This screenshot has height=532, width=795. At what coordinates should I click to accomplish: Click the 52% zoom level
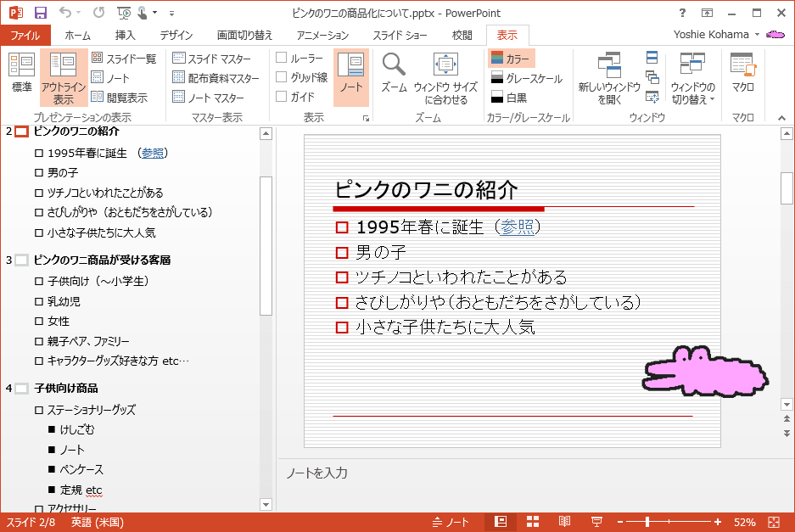click(x=744, y=523)
